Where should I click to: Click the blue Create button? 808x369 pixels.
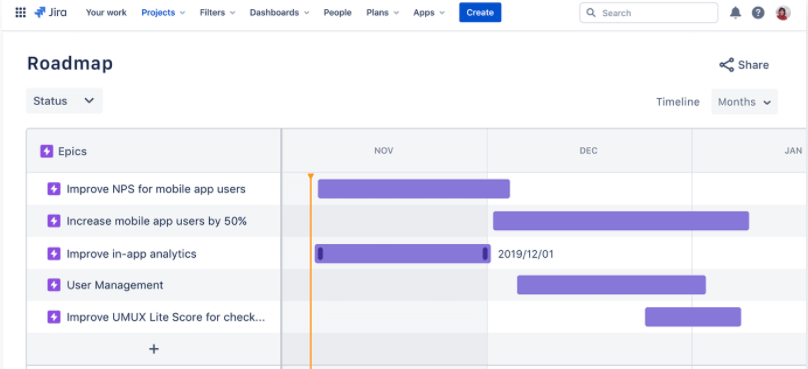[x=480, y=13]
